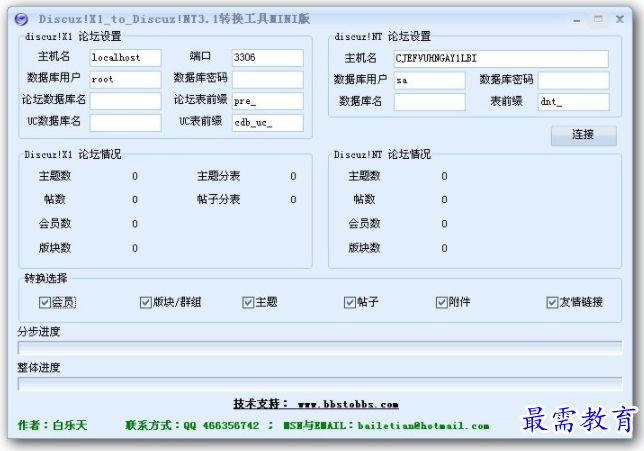Click the 论坛表前缀 field with pre_
The image size is (644, 451).
click(x=268, y=101)
